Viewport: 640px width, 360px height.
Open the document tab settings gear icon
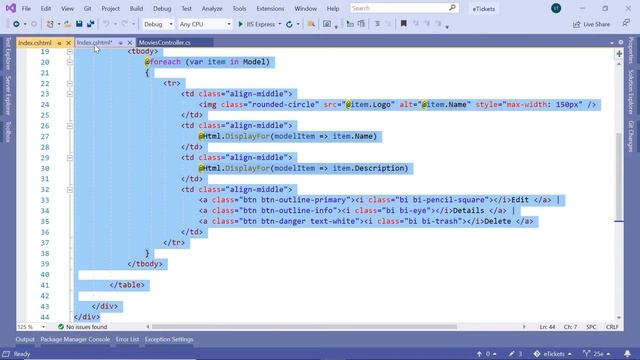point(621,42)
